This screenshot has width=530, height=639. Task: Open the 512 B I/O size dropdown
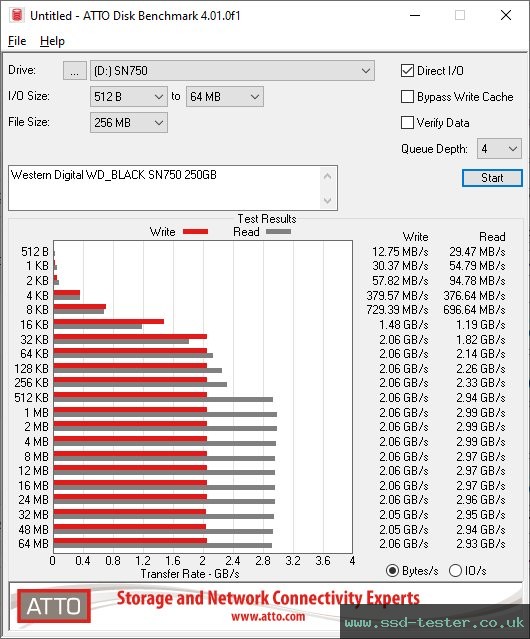point(129,97)
